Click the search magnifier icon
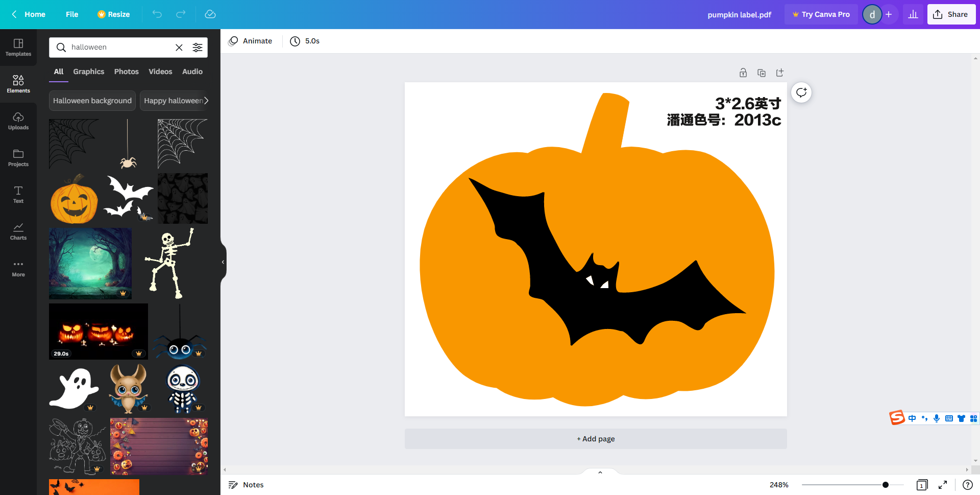The image size is (980, 495). coord(61,48)
